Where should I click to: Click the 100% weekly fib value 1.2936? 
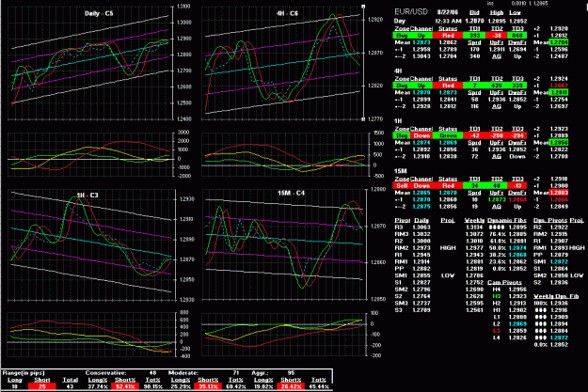559,304
